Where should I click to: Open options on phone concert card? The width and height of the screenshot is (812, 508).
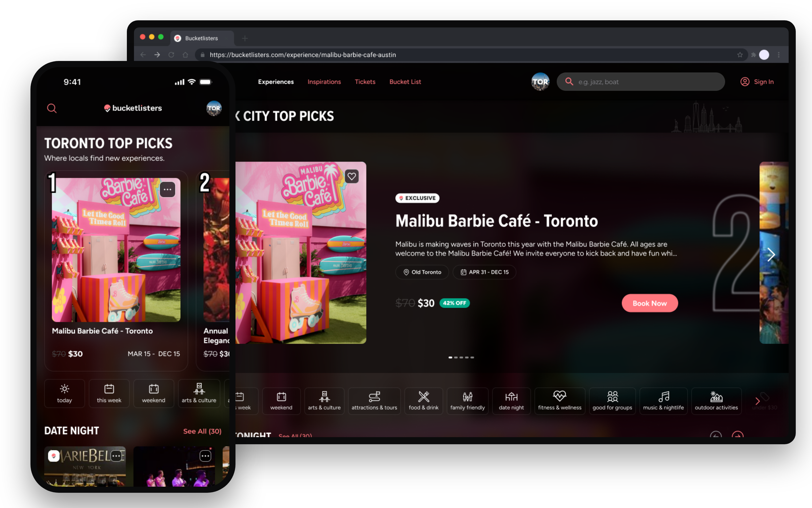205,456
